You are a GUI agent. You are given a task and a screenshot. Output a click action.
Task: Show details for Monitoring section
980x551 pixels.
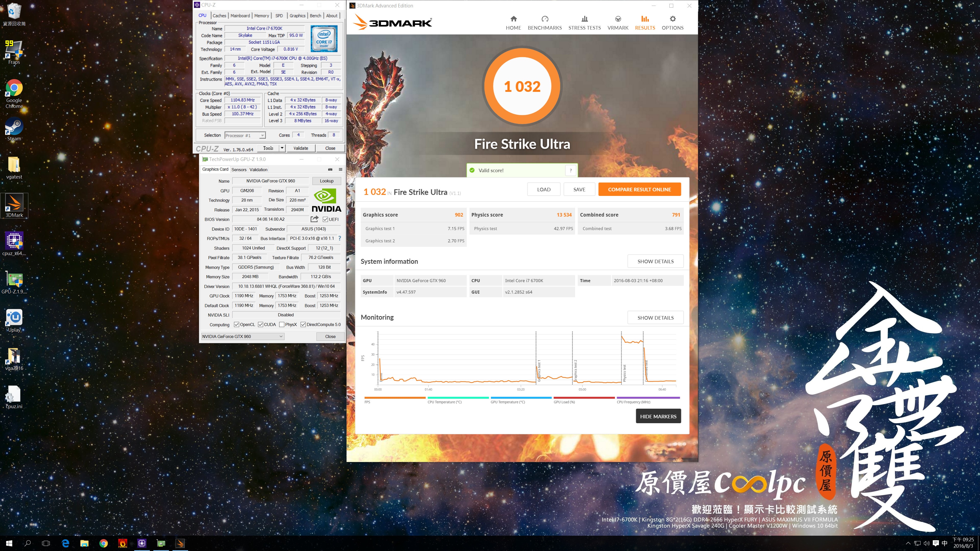click(x=655, y=318)
